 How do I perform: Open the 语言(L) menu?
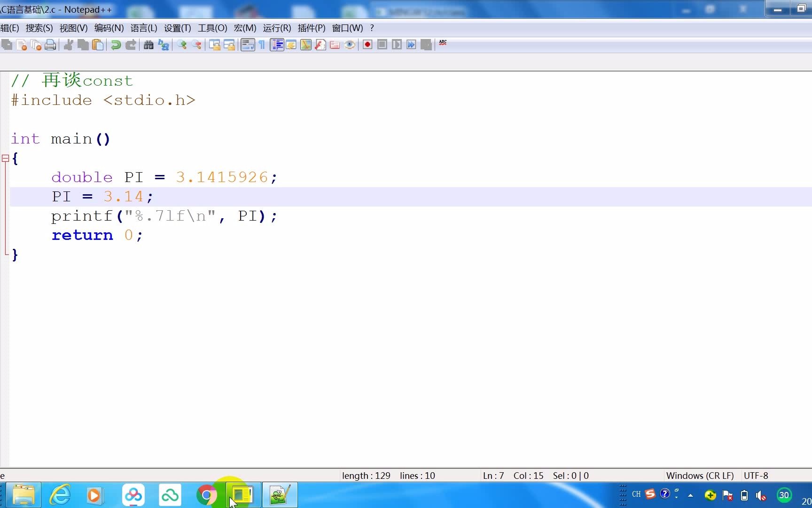(x=144, y=28)
